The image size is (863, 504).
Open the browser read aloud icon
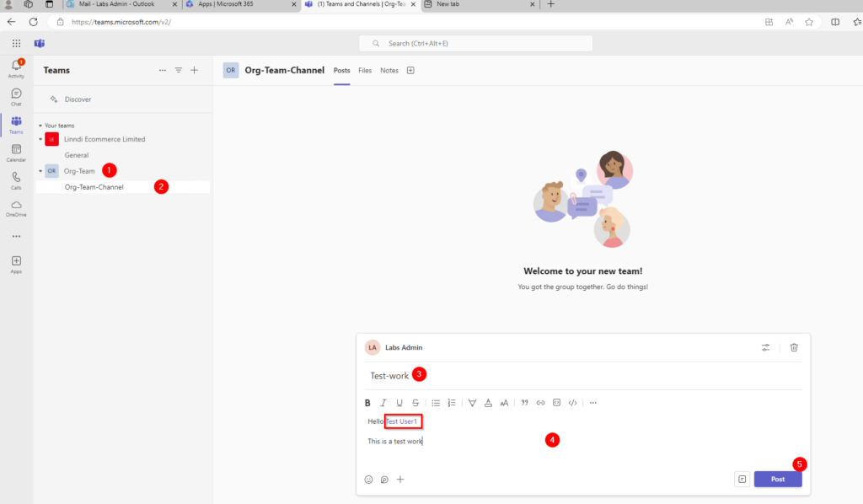[x=789, y=22]
